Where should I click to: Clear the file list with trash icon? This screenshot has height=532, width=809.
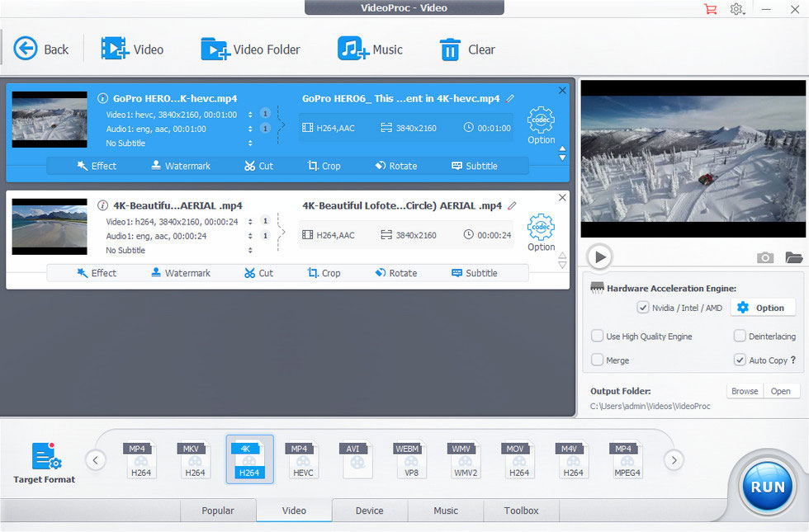coord(467,49)
